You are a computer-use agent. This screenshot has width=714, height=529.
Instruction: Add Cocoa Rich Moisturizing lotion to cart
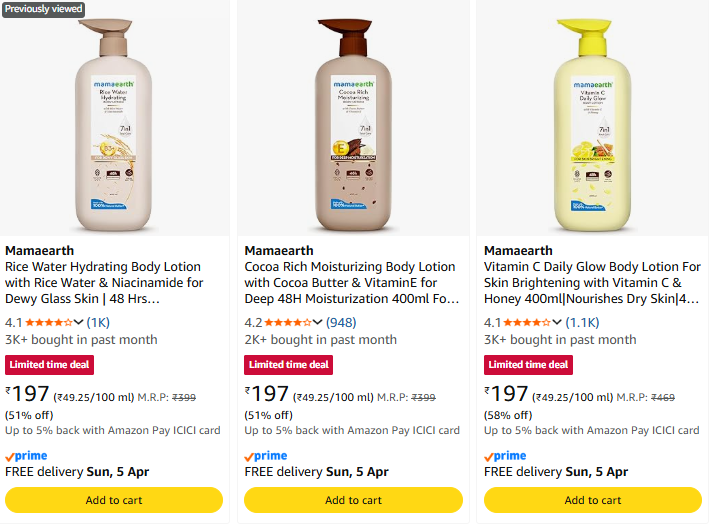click(x=353, y=500)
